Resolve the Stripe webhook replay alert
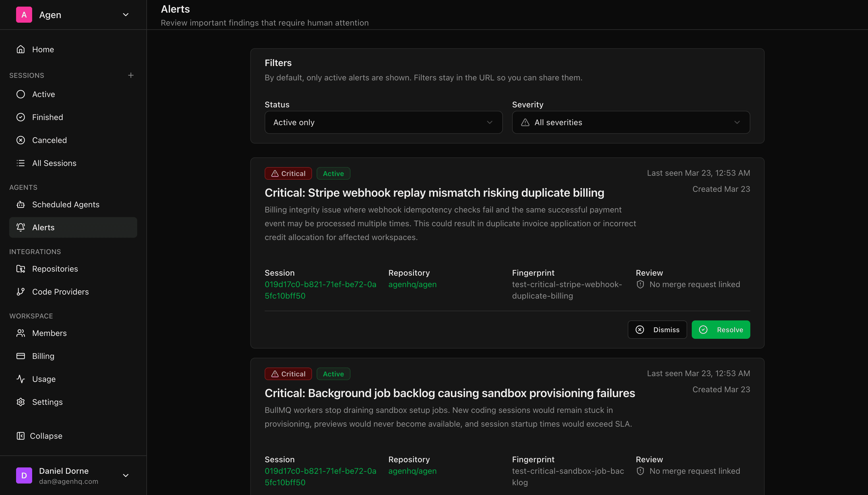868x495 pixels. click(x=721, y=329)
